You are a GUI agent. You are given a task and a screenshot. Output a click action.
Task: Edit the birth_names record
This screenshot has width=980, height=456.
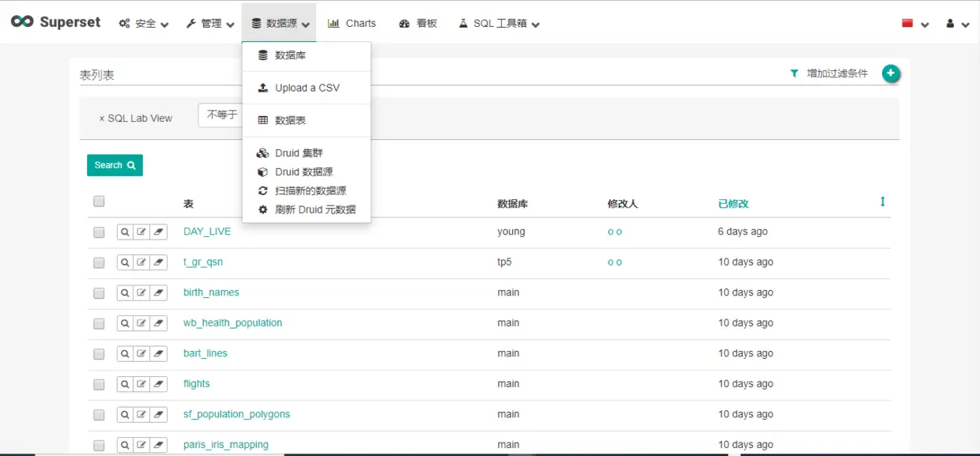point(141,292)
